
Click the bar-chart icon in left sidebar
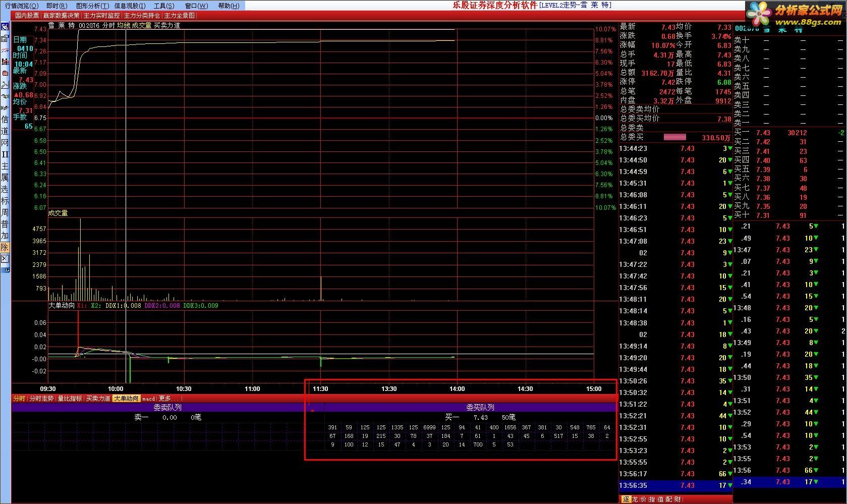coord(5,62)
